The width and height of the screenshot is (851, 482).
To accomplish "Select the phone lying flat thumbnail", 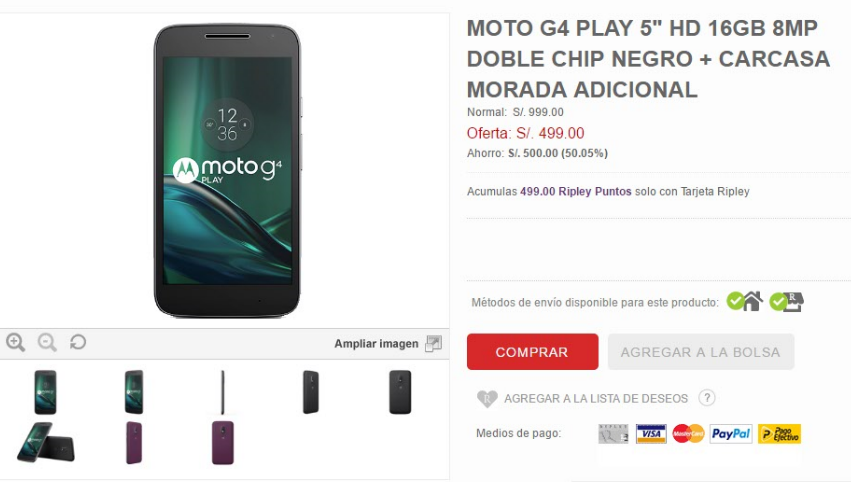I will [x=45, y=442].
